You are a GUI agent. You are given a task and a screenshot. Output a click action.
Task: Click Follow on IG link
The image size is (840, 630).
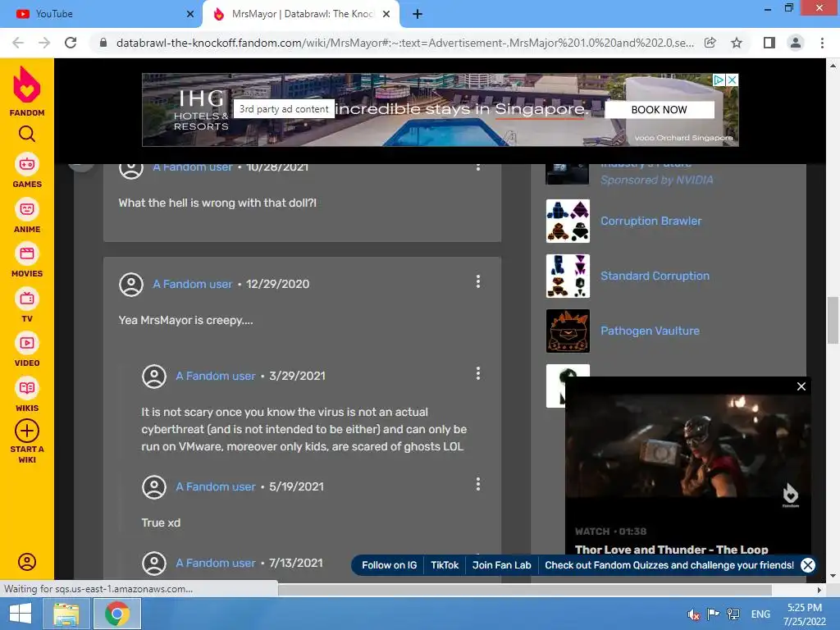coord(389,565)
